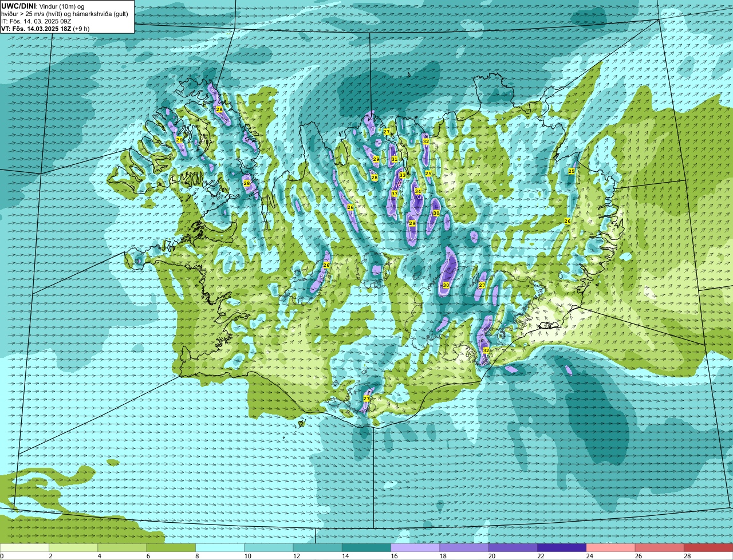The width and height of the screenshot is (733, 560).
Task: Pick the legend swatch between 20 and 22
Action: click(x=513, y=547)
